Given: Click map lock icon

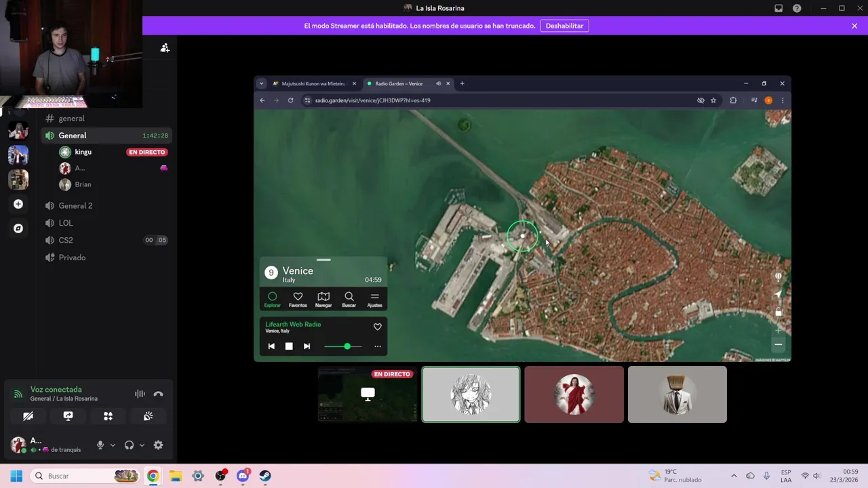Looking at the screenshot, I should click(x=778, y=312).
